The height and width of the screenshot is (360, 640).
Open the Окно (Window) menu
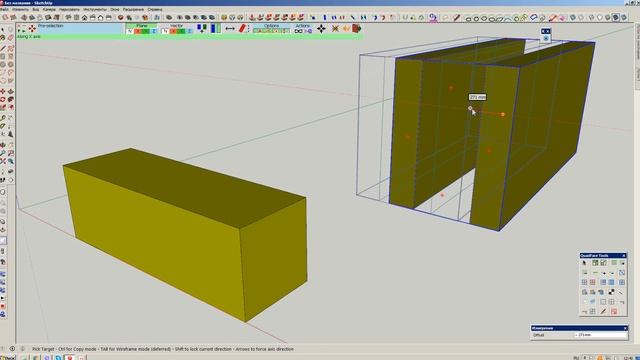click(115, 9)
